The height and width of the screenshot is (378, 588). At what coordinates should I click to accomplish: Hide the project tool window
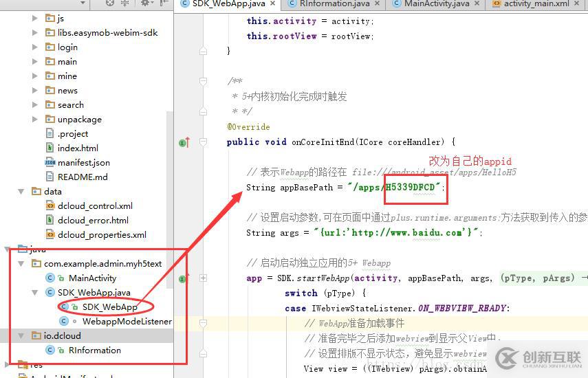point(164,3)
